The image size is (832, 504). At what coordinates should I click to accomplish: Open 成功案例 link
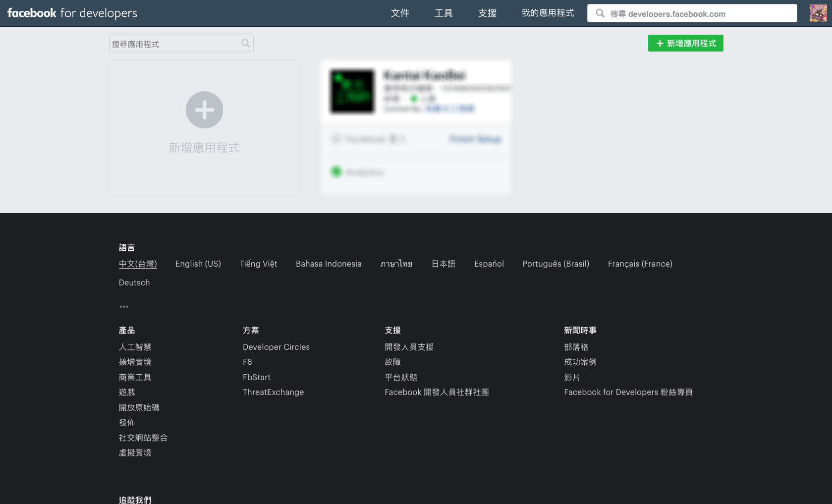tap(580, 362)
